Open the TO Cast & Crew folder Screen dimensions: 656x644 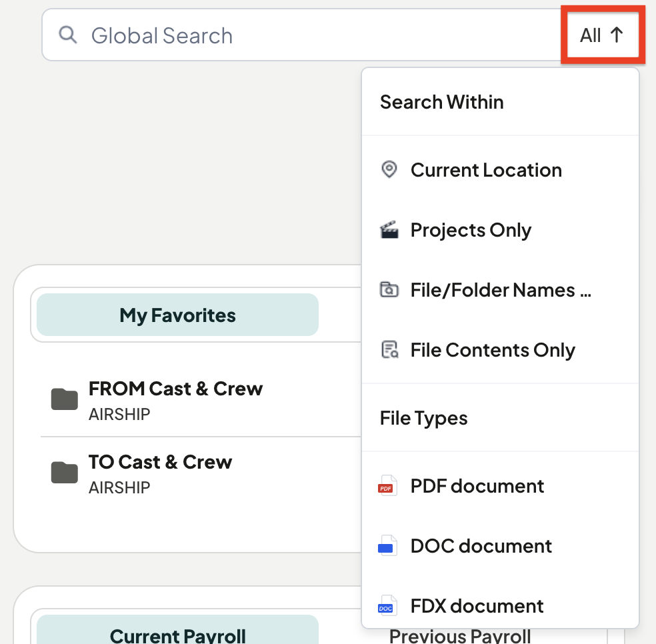point(160,462)
